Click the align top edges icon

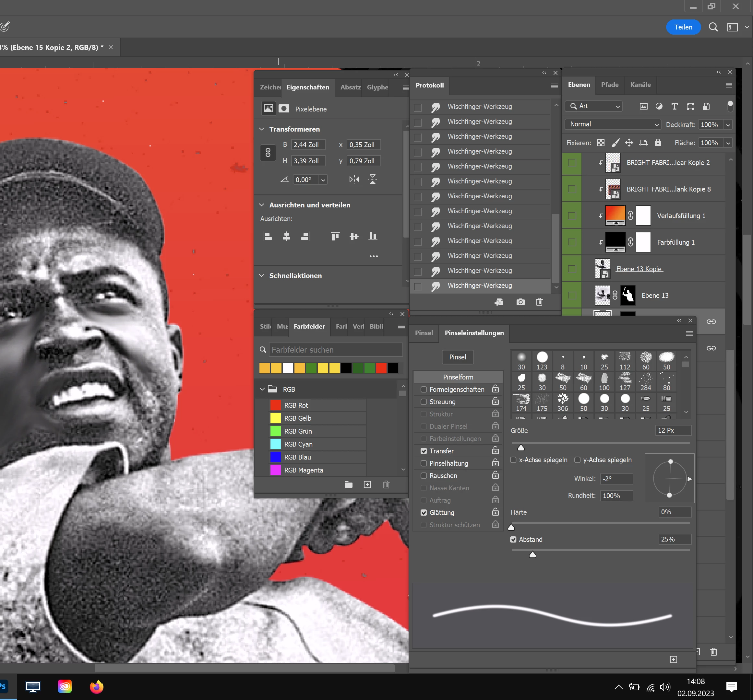[x=335, y=237]
